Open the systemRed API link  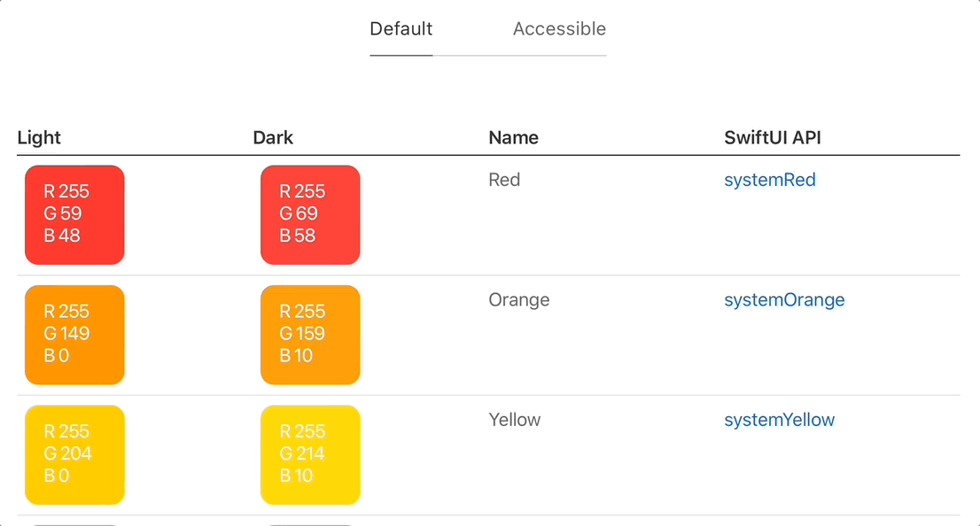(770, 180)
